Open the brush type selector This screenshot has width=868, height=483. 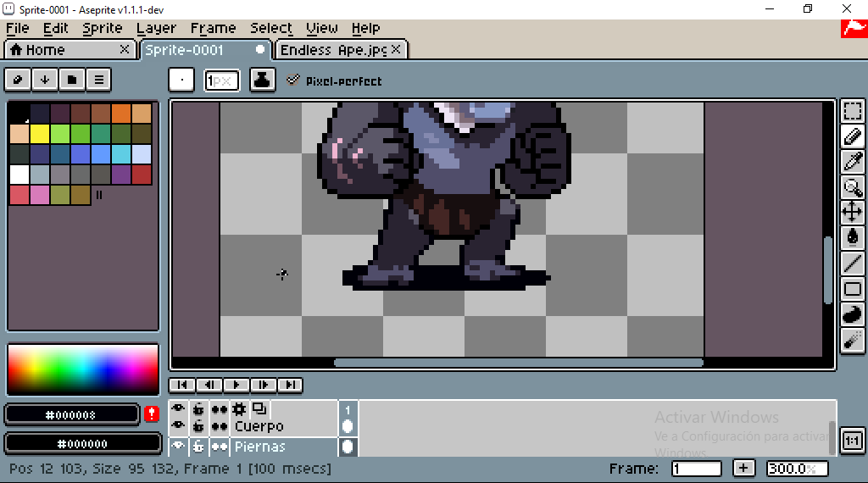181,80
